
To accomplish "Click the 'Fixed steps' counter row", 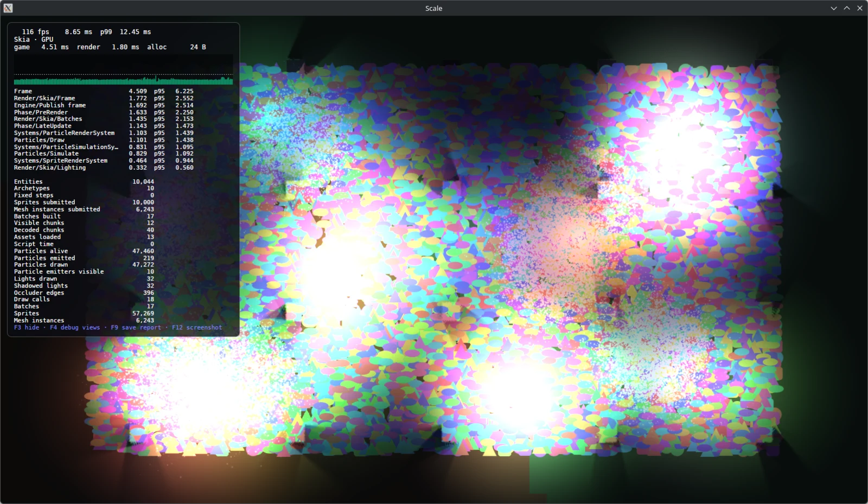I will tap(84, 195).
